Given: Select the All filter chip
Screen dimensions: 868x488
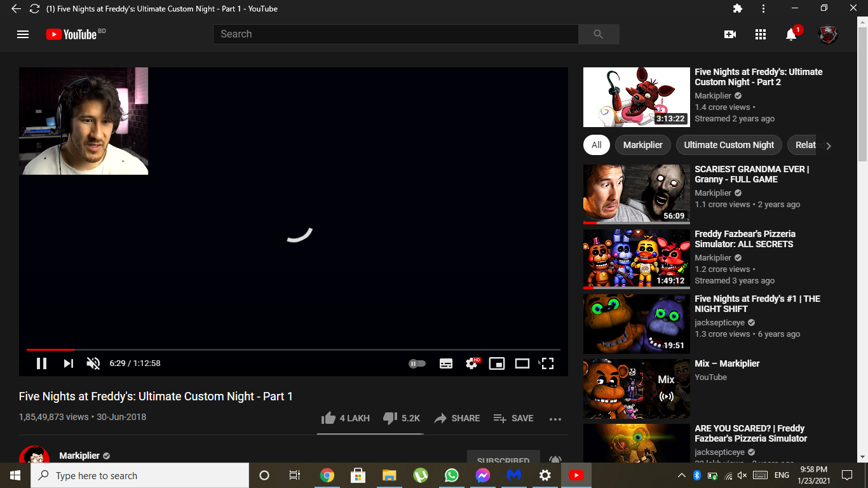Looking at the screenshot, I should [x=596, y=145].
